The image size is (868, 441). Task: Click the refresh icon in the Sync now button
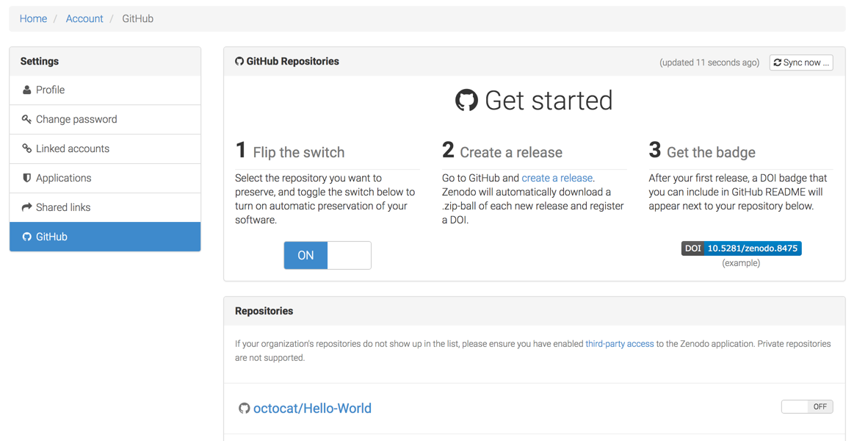(777, 62)
